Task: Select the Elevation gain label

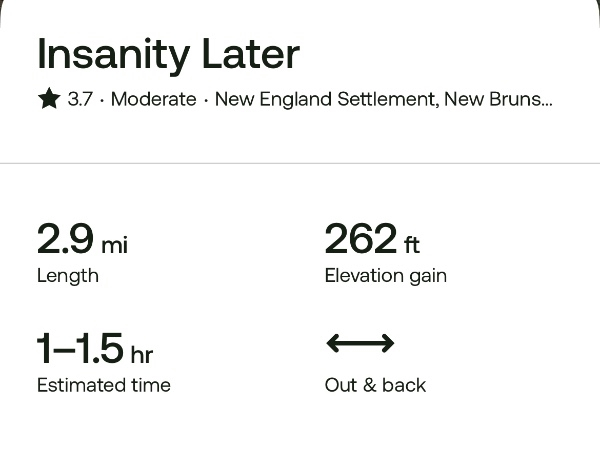Action: click(385, 276)
